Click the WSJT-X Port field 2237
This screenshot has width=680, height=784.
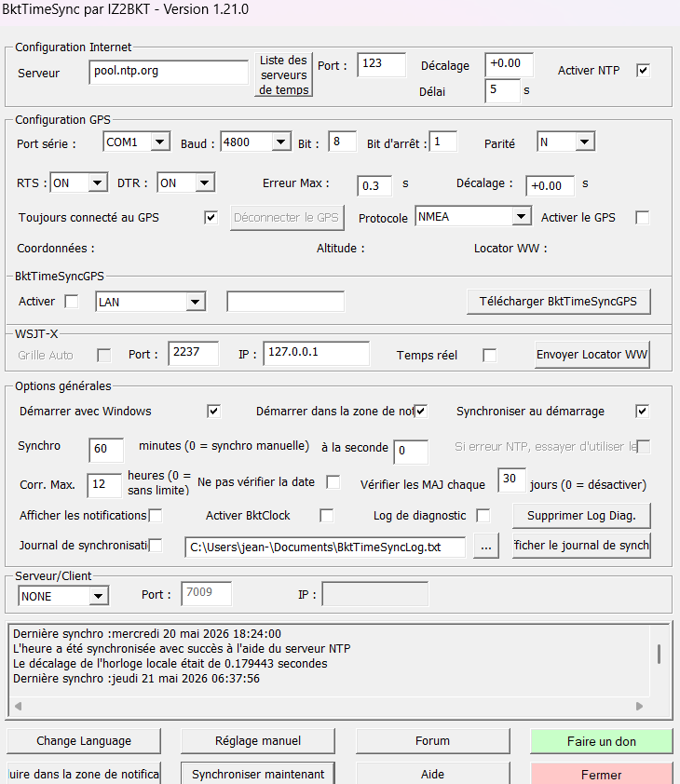point(193,353)
